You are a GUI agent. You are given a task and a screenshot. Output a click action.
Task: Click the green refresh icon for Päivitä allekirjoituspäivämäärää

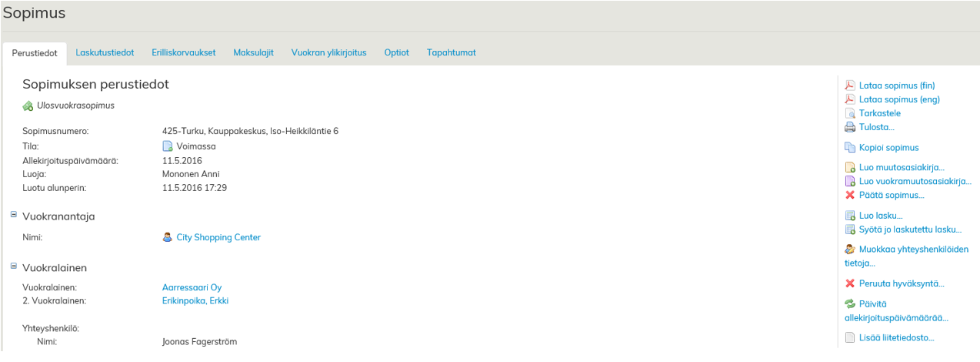click(850, 303)
